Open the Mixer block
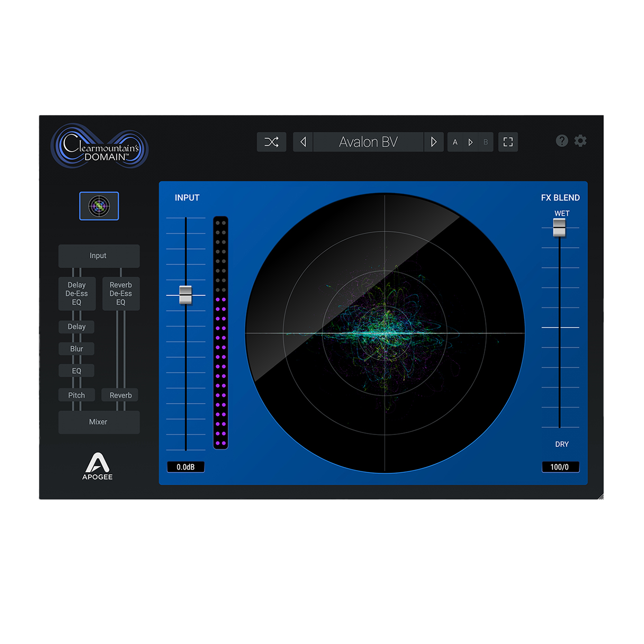The image size is (644, 644). pos(99,422)
